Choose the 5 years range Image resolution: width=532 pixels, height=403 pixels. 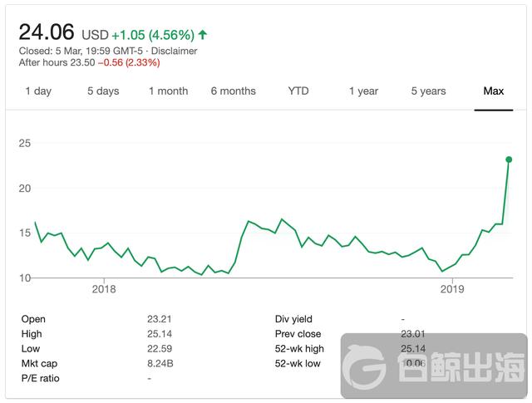point(428,91)
